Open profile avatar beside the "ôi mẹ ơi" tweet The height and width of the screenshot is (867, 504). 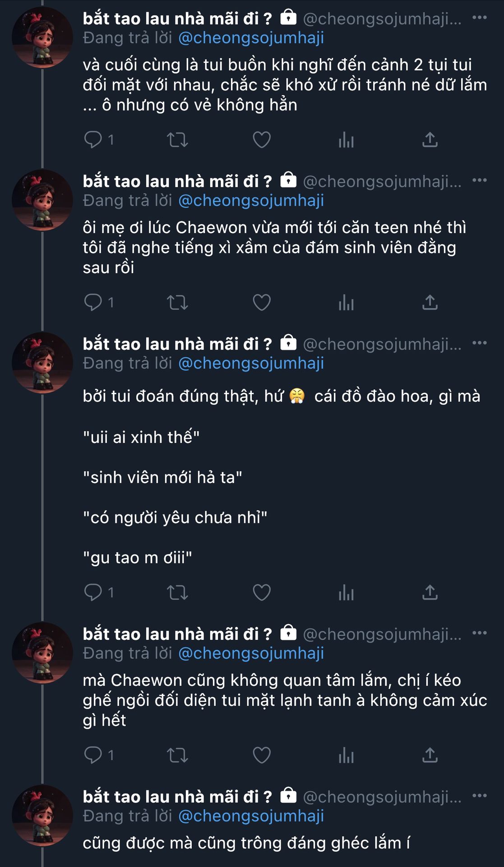click(x=42, y=200)
